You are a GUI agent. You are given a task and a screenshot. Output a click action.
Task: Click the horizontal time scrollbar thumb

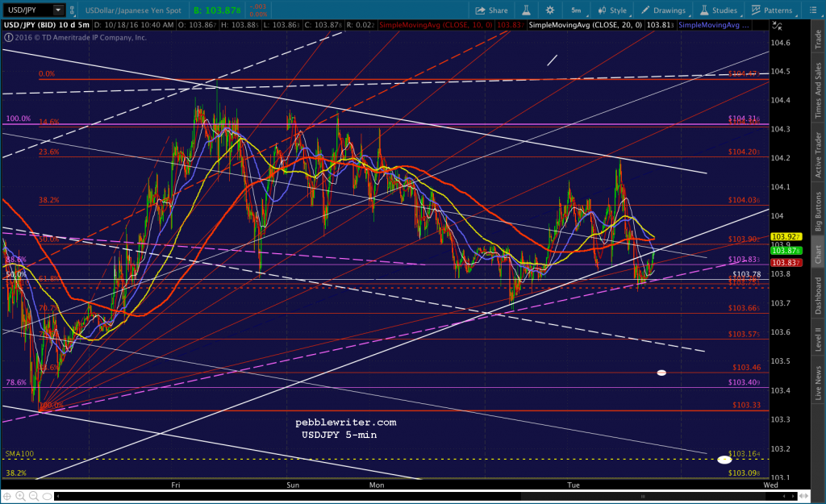click(642, 496)
